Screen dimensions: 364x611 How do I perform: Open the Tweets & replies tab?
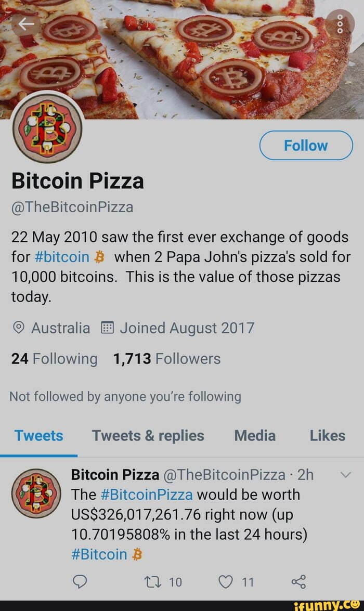click(x=148, y=436)
